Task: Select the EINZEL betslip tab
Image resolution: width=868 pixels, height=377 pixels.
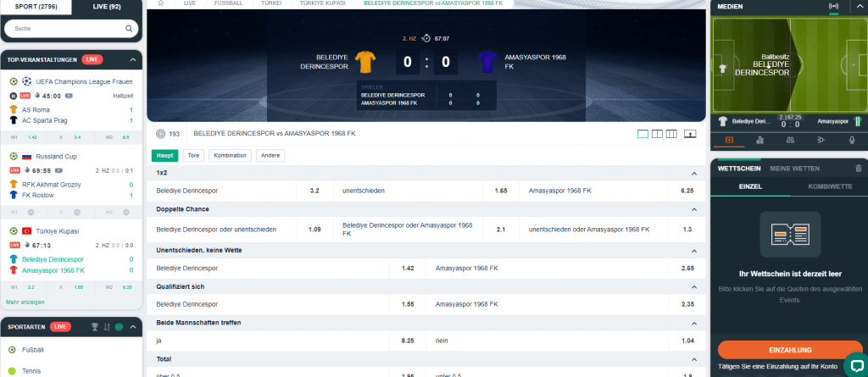Action: coord(750,186)
